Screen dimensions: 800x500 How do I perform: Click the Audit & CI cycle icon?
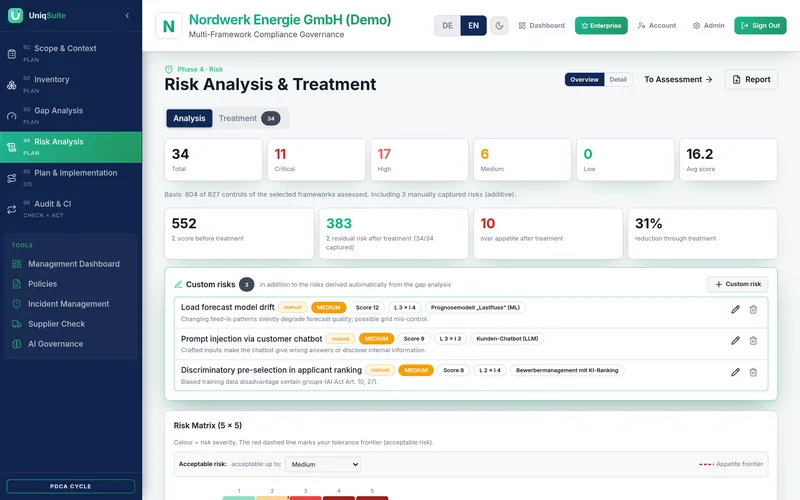click(x=12, y=209)
